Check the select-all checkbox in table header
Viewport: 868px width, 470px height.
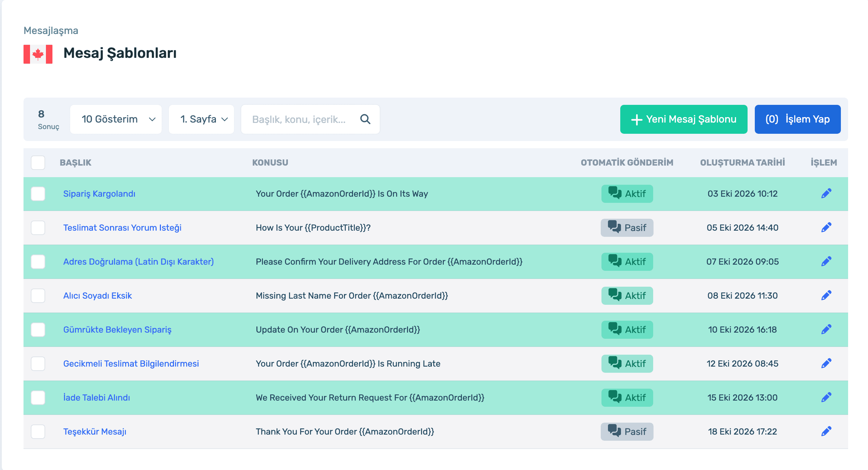[x=38, y=163]
